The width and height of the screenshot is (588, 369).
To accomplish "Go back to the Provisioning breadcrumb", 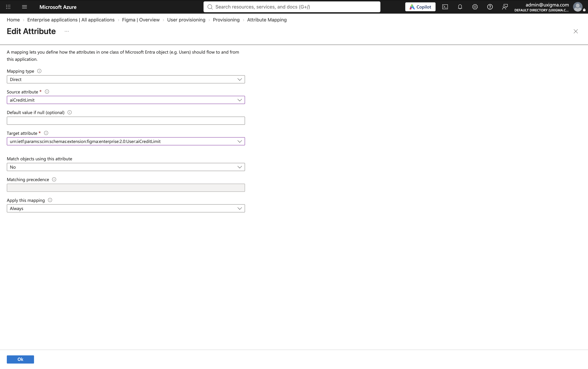I will (226, 20).
